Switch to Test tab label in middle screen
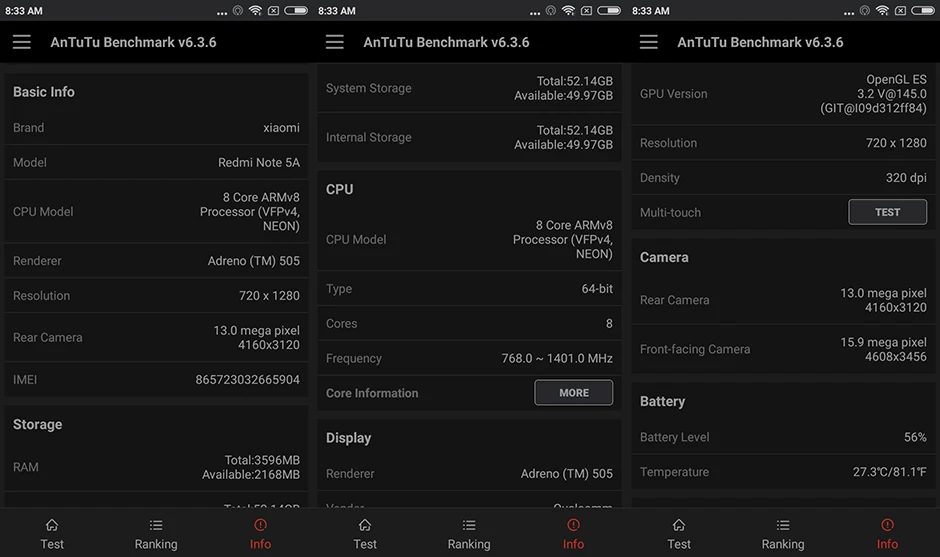940x557 pixels. [365, 544]
